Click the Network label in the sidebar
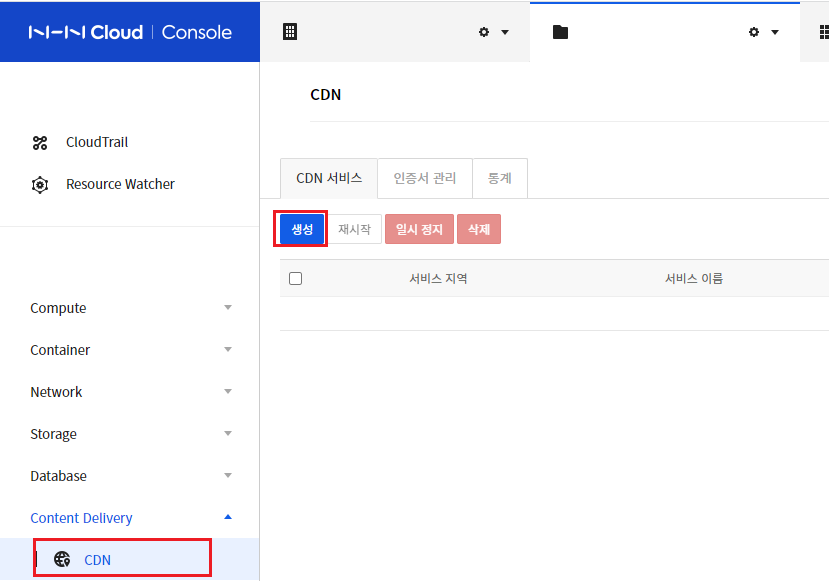Image resolution: width=829 pixels, height=581 pixels. [x=56, y=392]
